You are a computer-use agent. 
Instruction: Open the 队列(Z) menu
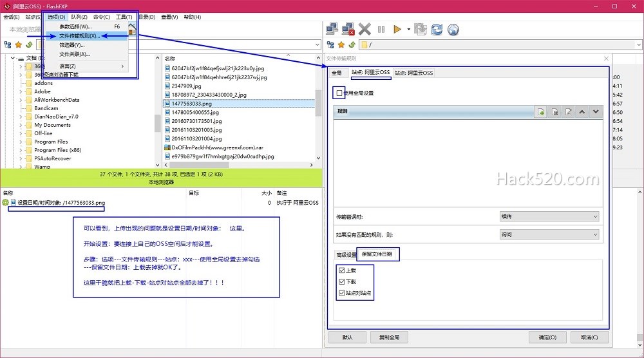(79, 17)
